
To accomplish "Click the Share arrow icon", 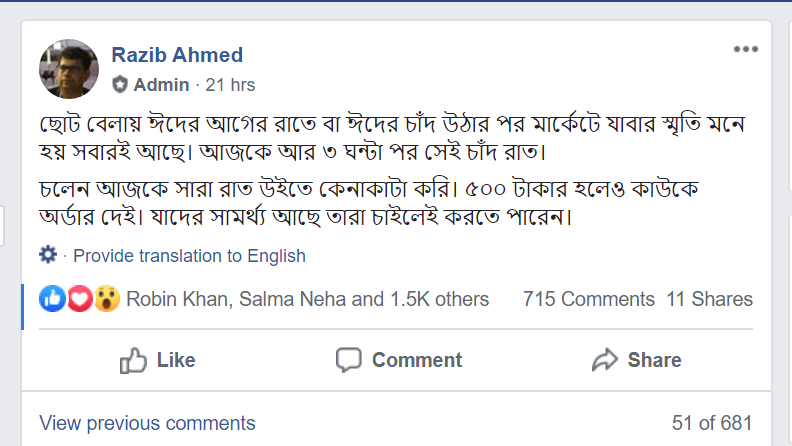I will (606, 360).
